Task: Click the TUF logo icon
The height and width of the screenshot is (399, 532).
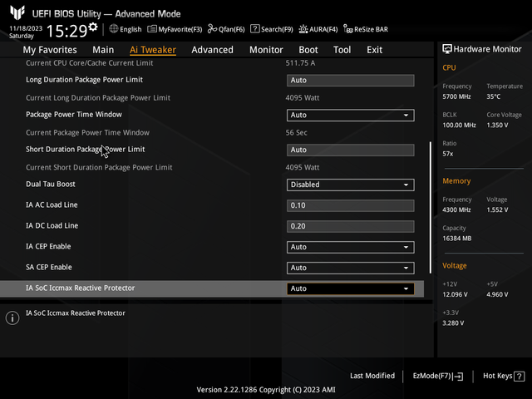Action: tap(17, 13)
